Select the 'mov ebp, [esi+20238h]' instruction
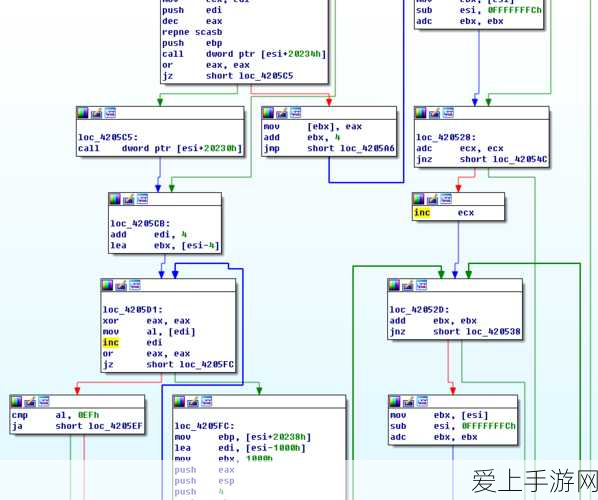The image size is (598, 500). [x=243, y=437]
